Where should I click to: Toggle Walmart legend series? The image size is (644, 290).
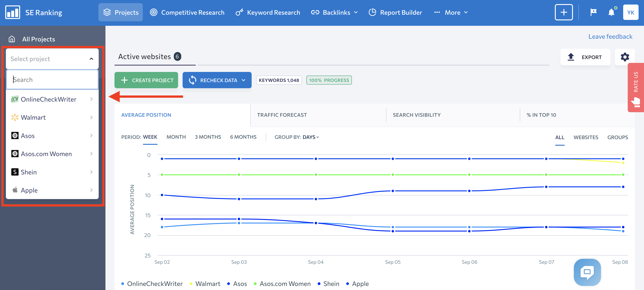coord(205,284)
